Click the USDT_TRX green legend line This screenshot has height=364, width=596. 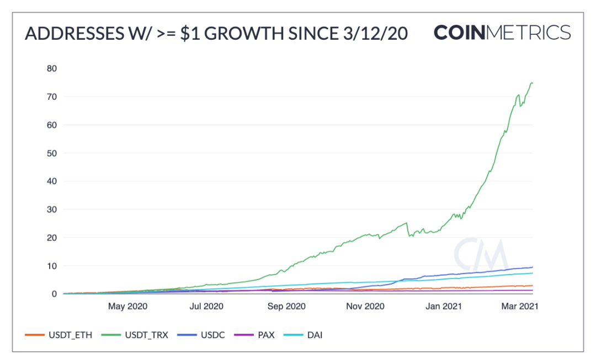tap(111, 335)
